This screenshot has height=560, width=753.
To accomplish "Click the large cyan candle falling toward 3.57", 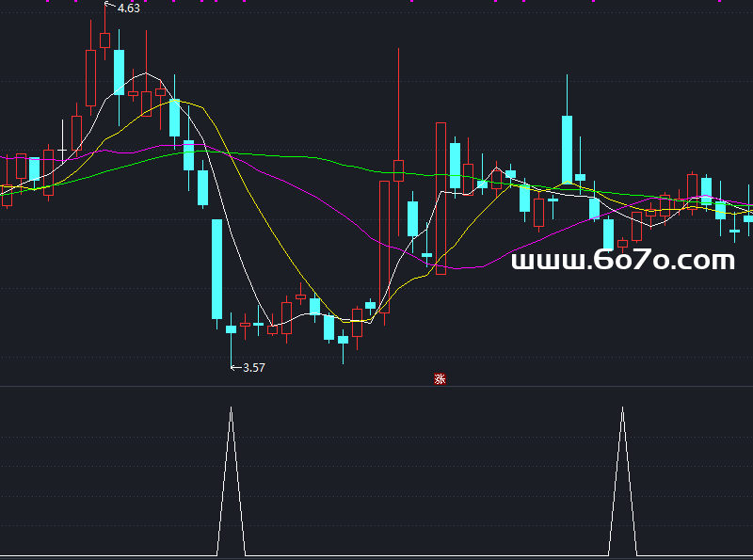I will click(216, 268).
